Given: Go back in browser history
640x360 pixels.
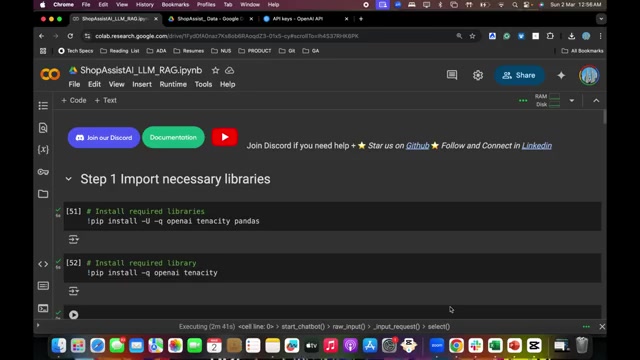Looking at the screenshot, I should pyautogui.click(x=41, y=36).
